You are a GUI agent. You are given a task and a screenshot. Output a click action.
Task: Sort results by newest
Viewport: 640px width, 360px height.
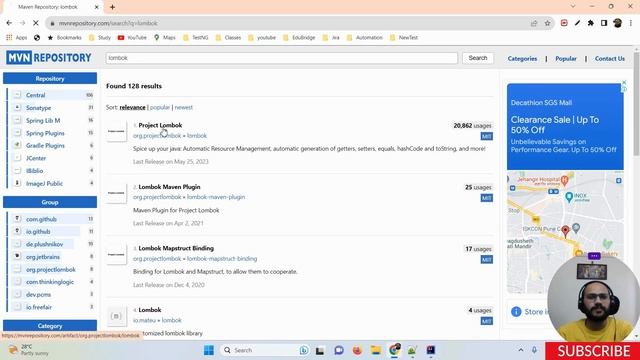[x=184, y=107]
